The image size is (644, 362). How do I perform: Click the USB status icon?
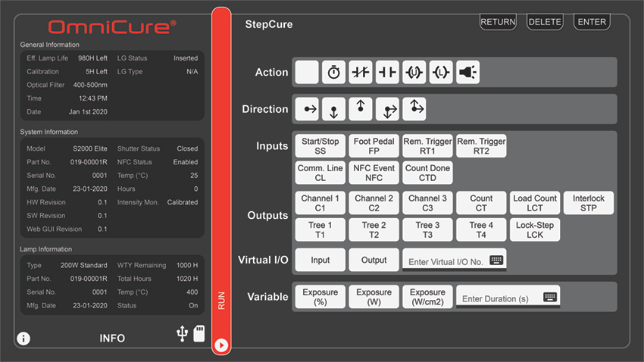click(182, 335)
